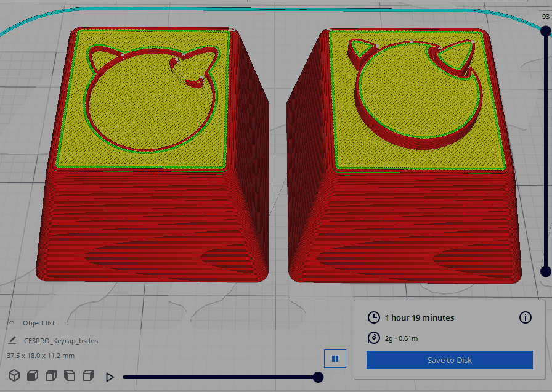The width and height of the screenshot is (552, 392).
Task: Pause the simulation with the pause button
Action: coord(335,359)
